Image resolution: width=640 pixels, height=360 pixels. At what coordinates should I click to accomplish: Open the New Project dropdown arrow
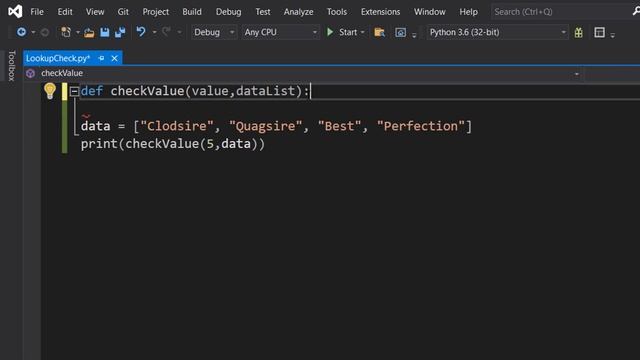78,32
